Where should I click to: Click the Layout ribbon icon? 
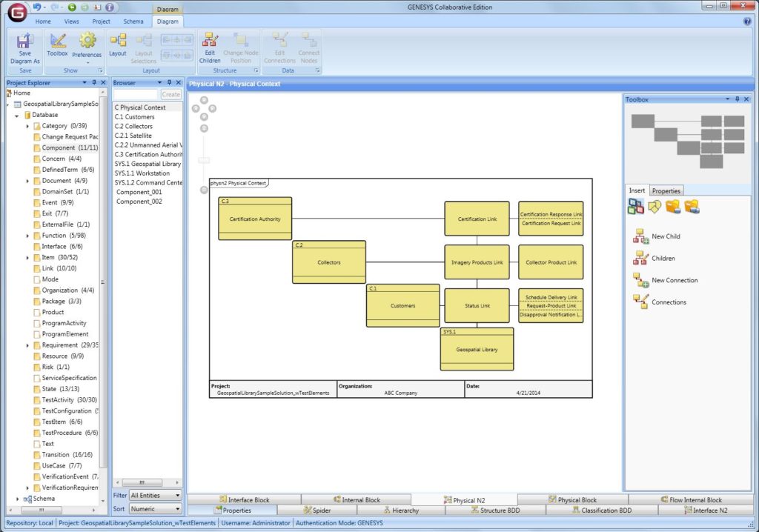pos(118,45)
